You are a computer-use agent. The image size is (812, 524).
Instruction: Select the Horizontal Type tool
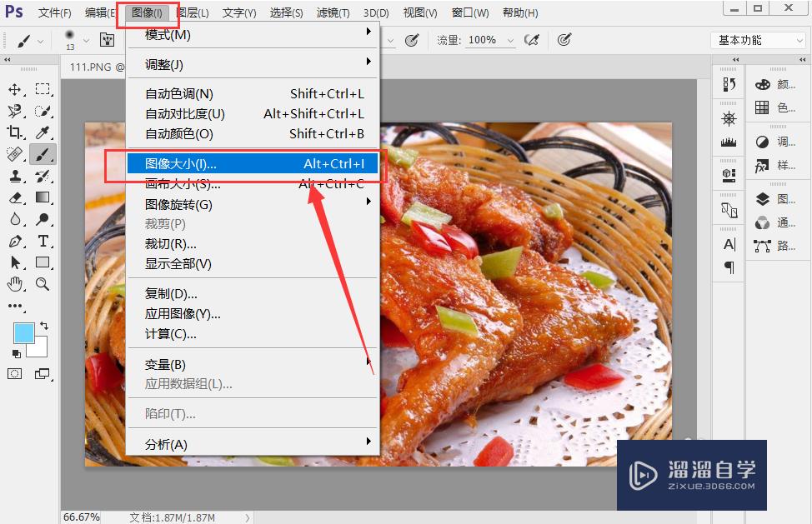point(42,241)
